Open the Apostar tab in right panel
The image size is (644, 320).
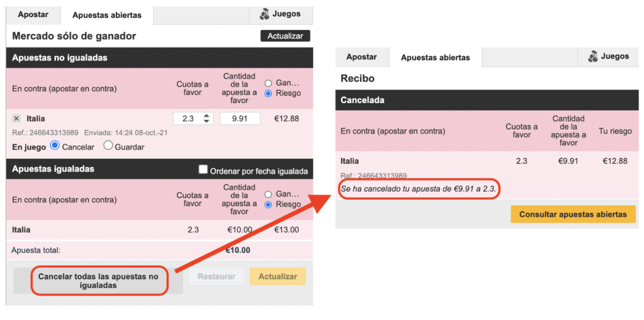(362, 57)
